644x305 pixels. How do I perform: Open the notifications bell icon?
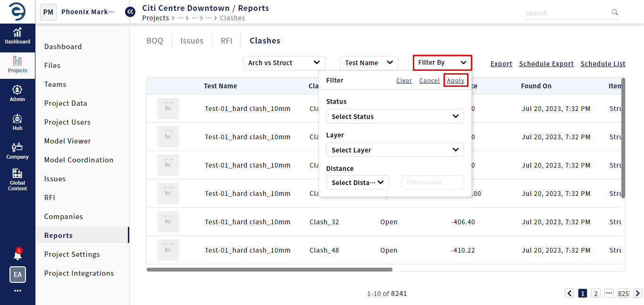pos(17,255)
